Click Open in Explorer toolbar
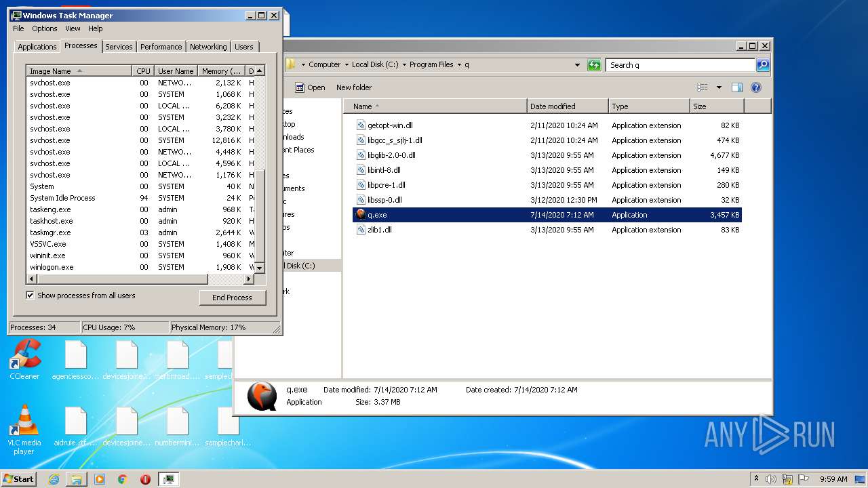 tap(310, 87)
